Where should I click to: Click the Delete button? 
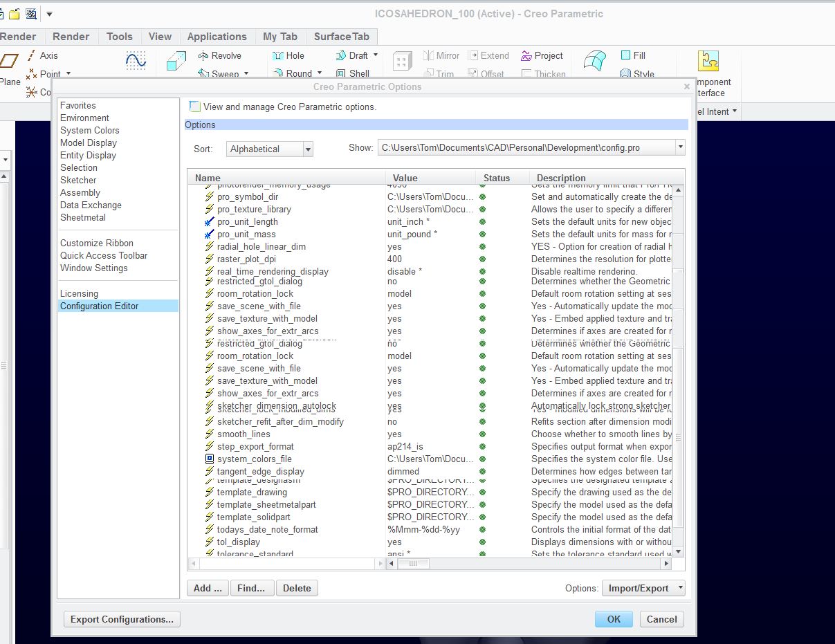click(297, 588)
